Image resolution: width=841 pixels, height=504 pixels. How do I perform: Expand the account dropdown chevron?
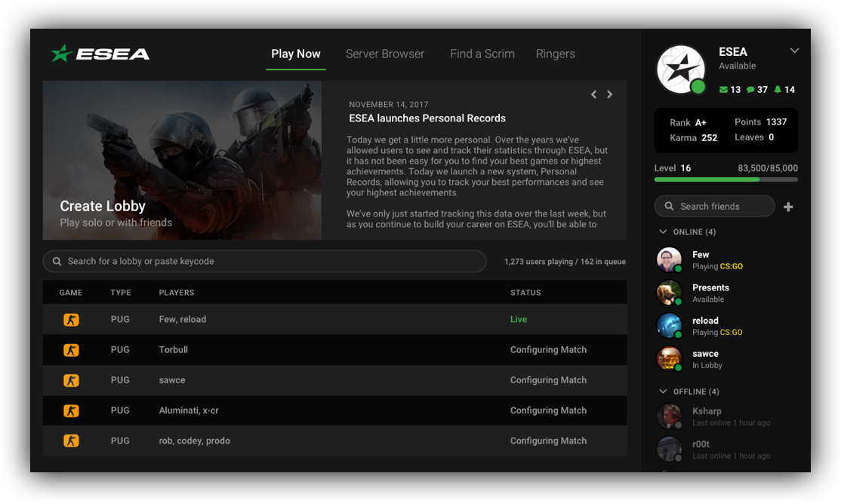point(794,51)
